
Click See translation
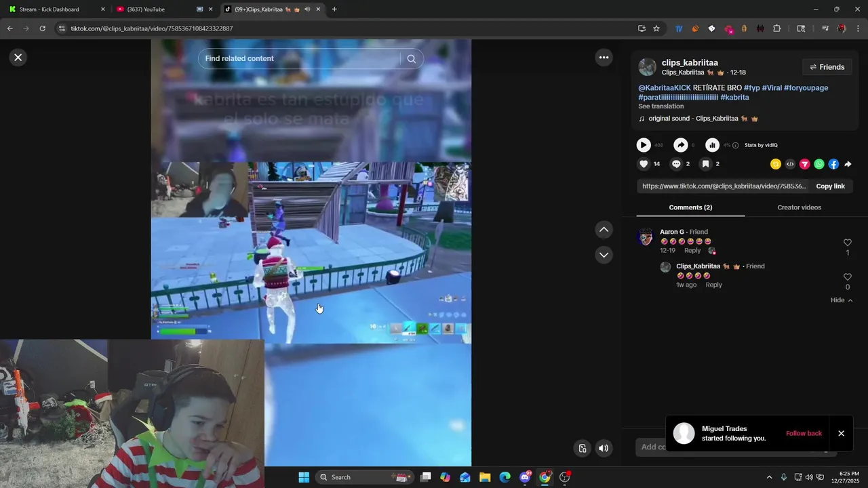[x=661, y=106]
